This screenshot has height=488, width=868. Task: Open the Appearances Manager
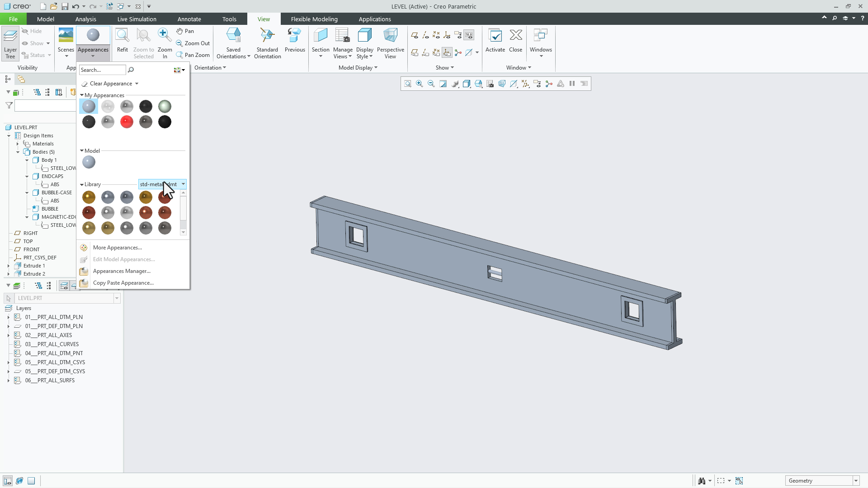click(121, 271)
